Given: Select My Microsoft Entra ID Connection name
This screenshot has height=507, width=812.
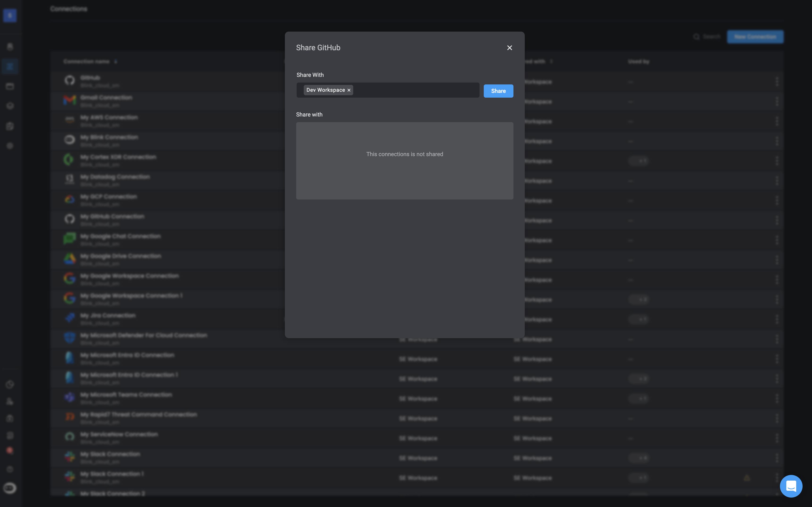Looking at the screenshot, I should (127, 355).
